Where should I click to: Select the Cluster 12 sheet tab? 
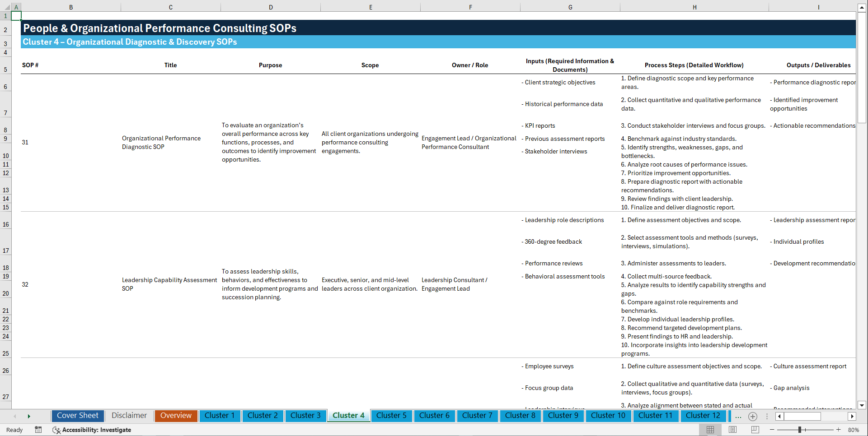[703, 415]
